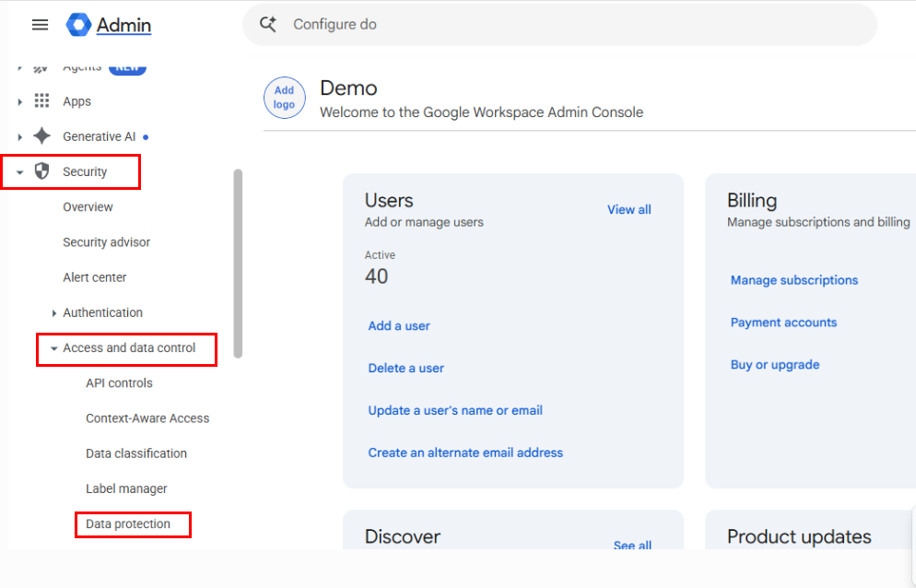Click the Apps grid icon

tap(41, 100)
